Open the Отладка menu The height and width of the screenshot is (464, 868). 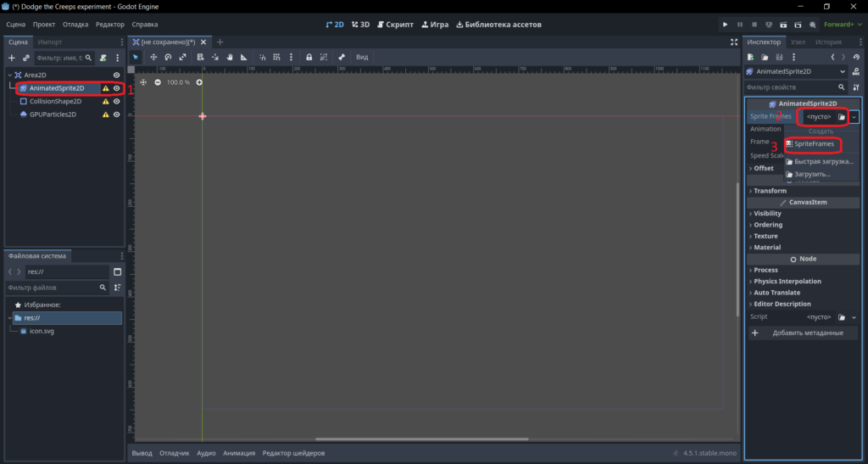[x=75, y=25]
